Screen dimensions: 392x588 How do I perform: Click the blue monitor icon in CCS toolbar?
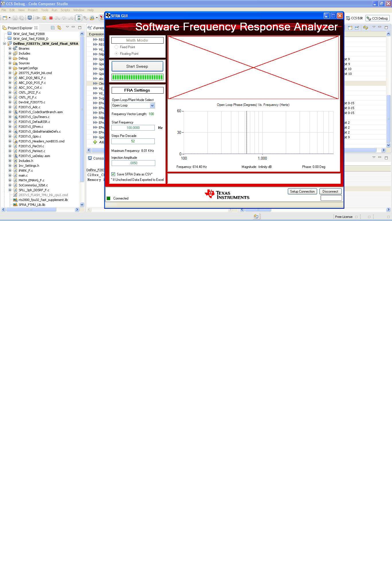pos(30,18)
